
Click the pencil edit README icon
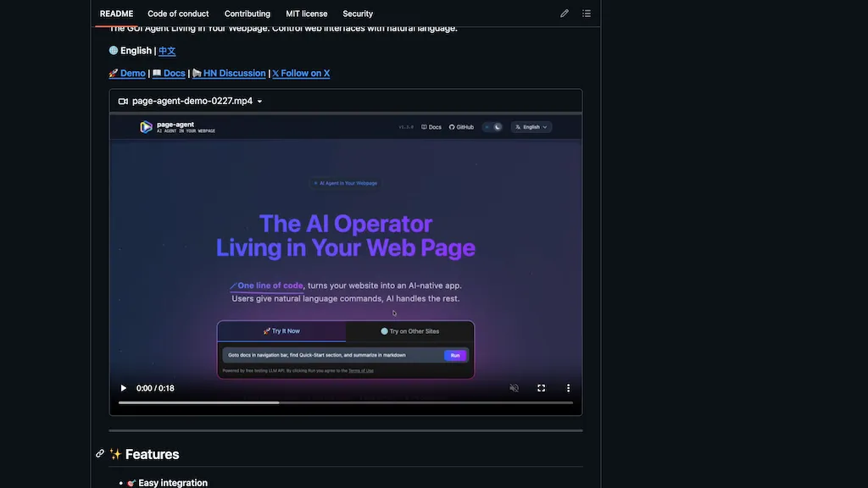564,14
